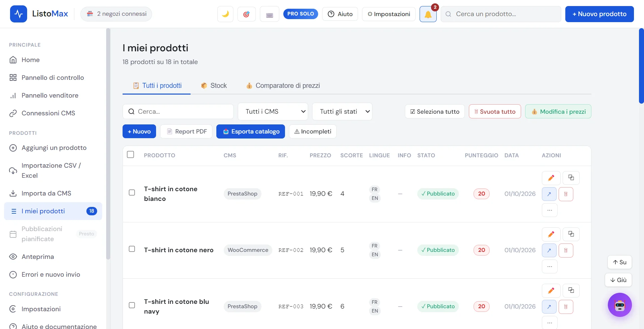Check the select-all header checkbox
This screenshot has width=644, height=329.
(x=131, y=155)
